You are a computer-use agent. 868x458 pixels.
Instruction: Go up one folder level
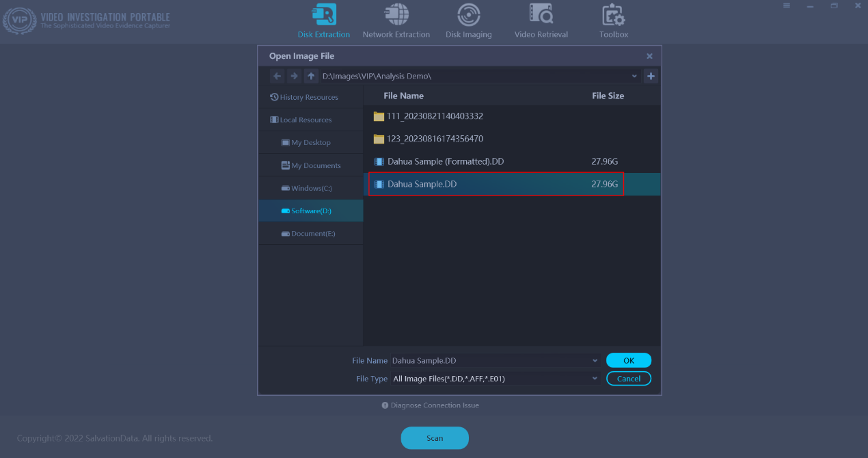(311, 76)
